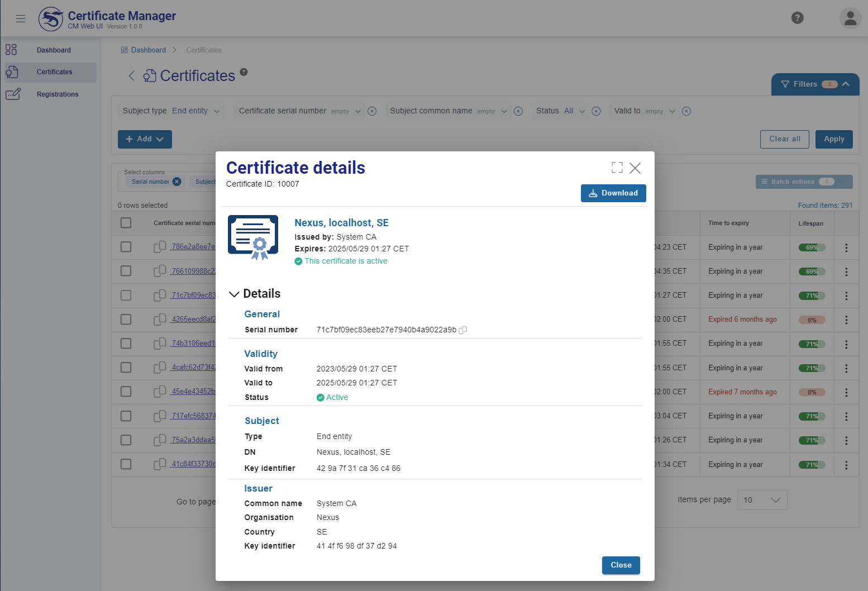Toggle the select-all checkbox in the table header
This screenshot has width=868, height=591.
point(126,222)
